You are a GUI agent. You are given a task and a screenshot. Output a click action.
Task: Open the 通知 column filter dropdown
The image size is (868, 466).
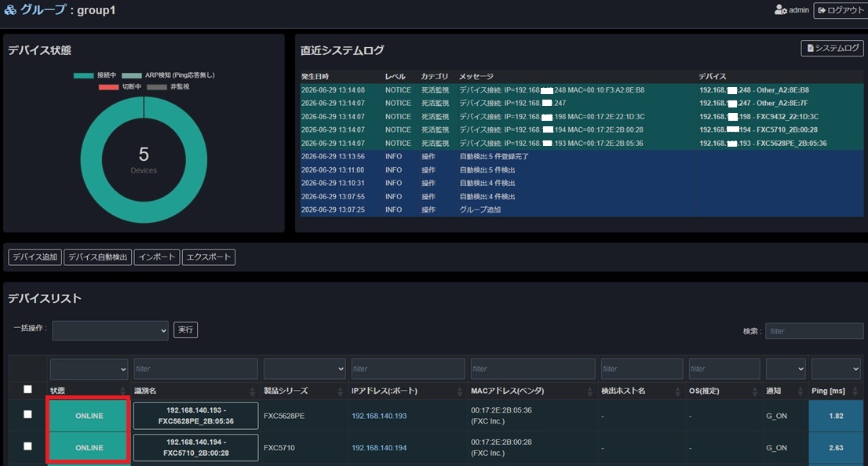786,369
